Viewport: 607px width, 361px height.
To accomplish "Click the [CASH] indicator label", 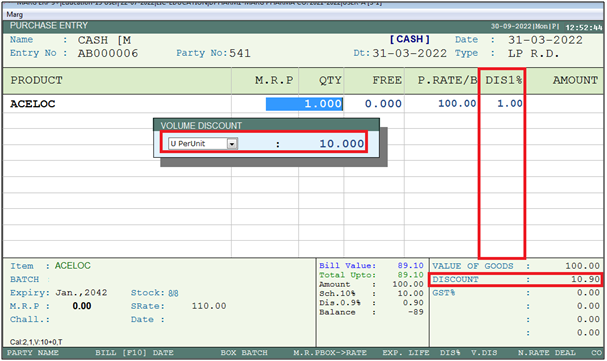I will (410, 39).
